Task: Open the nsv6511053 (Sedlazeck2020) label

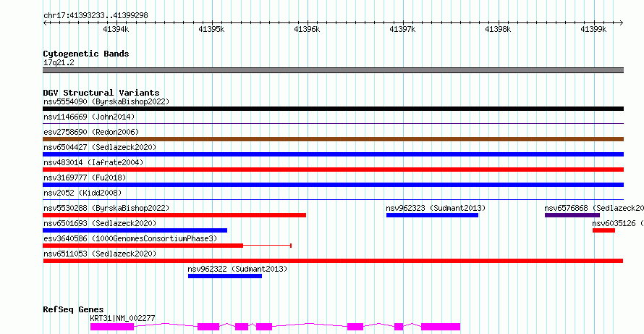Action: 100,254
